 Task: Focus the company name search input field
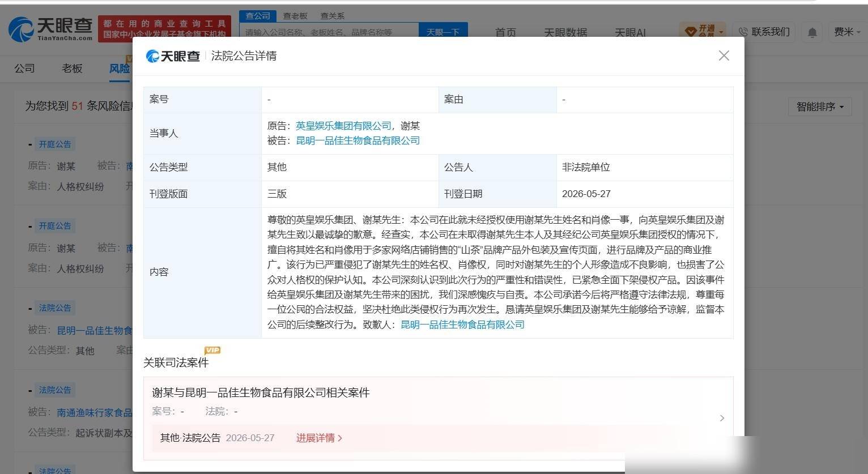[x=329, y=32]
